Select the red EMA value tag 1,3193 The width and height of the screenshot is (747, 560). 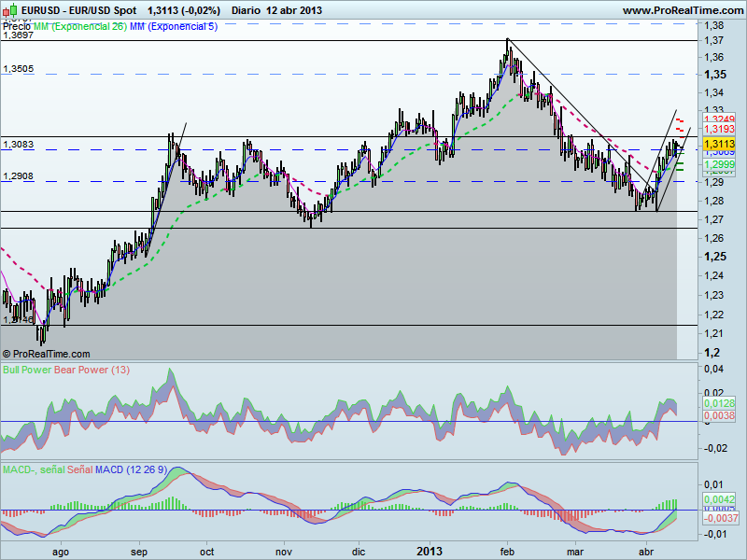719,128
